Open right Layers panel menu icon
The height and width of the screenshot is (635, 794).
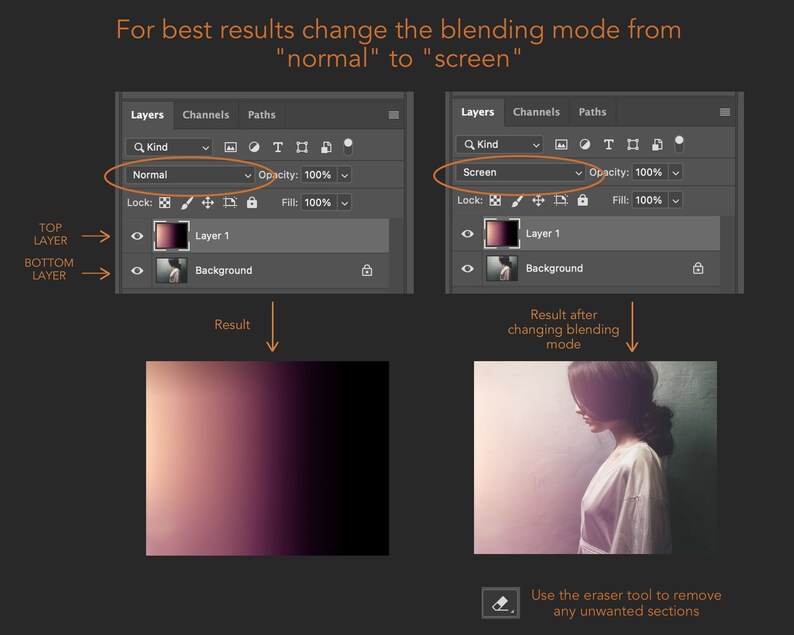point(725,112)
